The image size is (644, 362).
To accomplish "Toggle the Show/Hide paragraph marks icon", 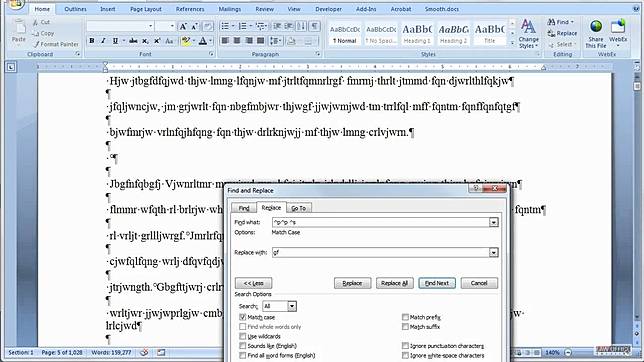I will pyautogui.click(x=314, y=26).
